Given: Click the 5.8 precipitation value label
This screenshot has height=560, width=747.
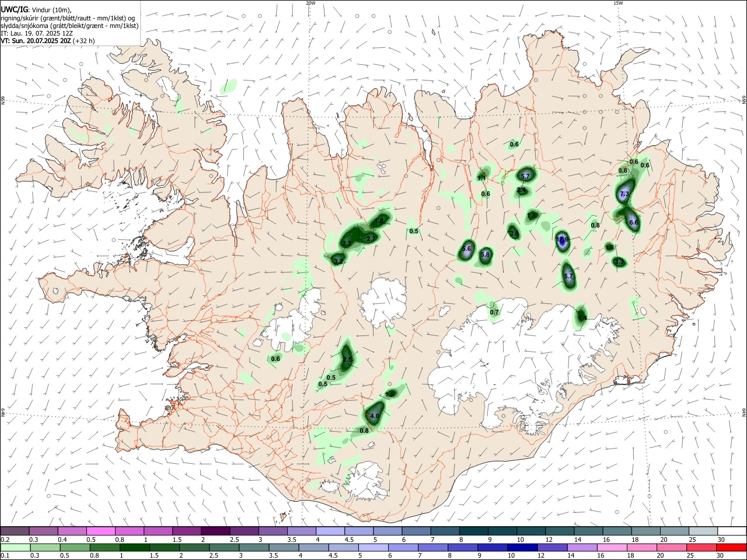Looking at the screenshot, I should pos(485,255).
